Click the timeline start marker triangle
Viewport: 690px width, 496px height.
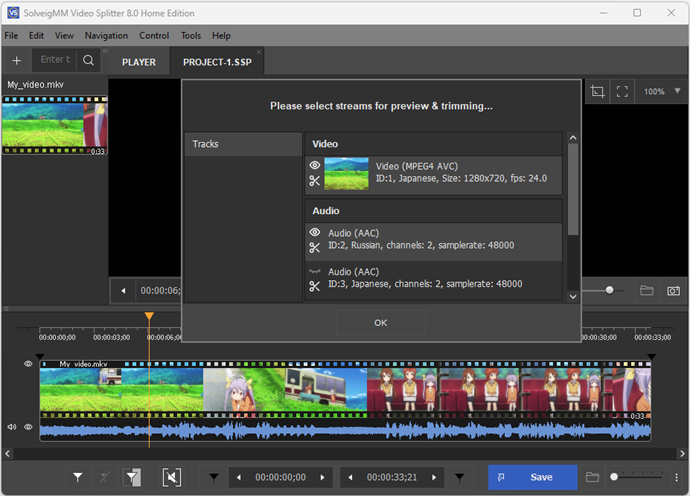(40, 356)
